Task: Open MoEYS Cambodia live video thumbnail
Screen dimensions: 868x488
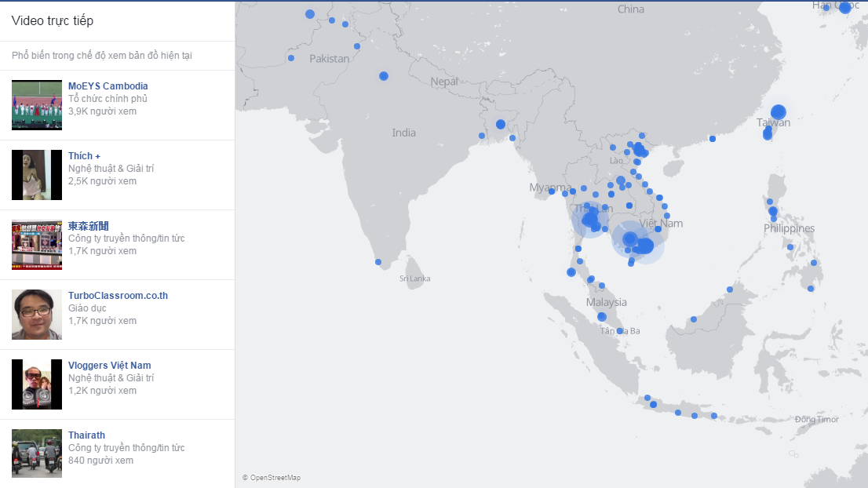Action: click(x=37, y=105)
